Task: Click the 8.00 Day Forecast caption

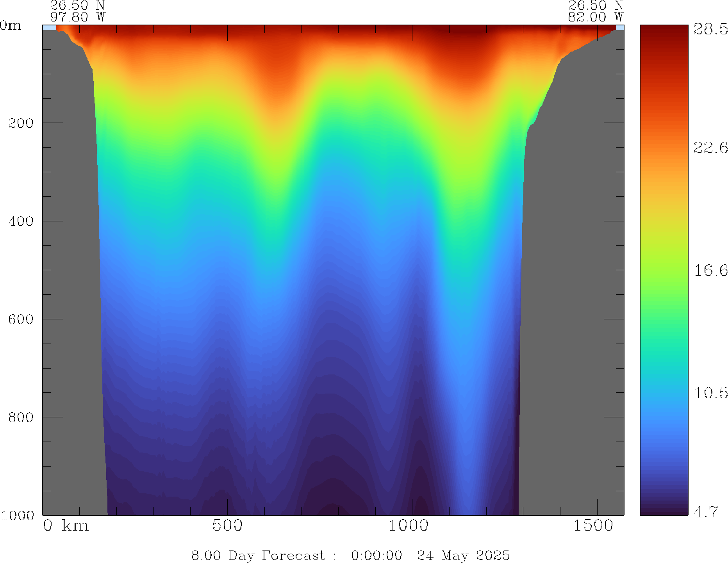Action: pos(258,555)
